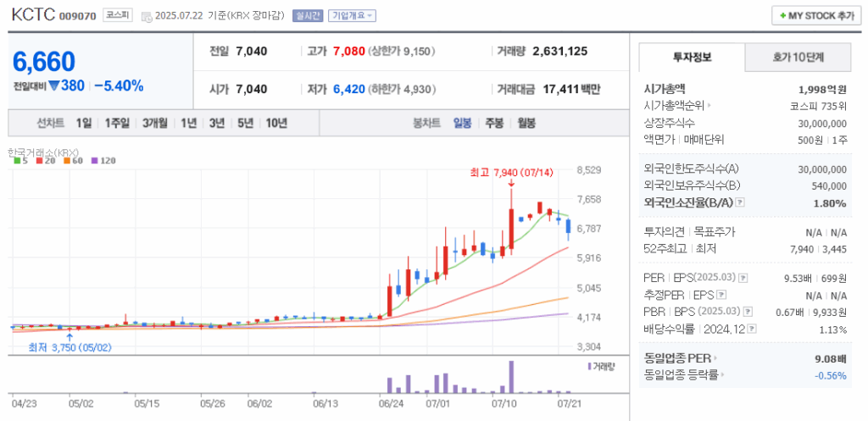The image size is (868, 421).
Task: Select the 1년 line chart period
Action: coord(188,123)
